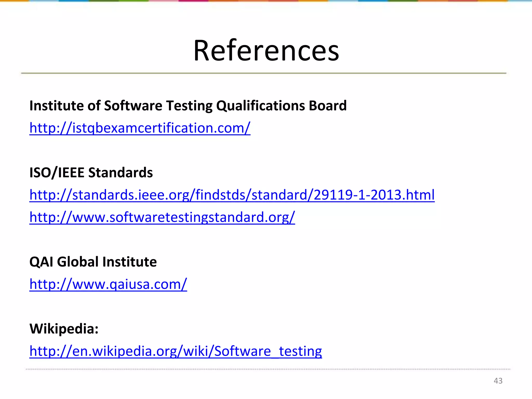Click slide page number 43
The image size is (532, 399).
point(498,381)
